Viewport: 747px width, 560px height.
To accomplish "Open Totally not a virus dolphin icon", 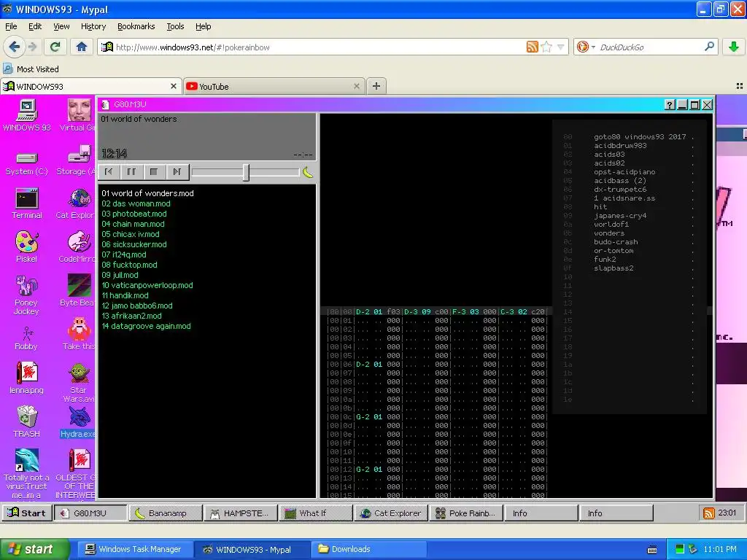I will (27, 473).
